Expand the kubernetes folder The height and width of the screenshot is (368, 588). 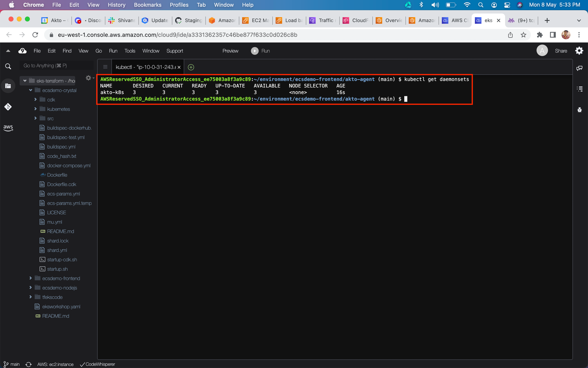(35, 109)
